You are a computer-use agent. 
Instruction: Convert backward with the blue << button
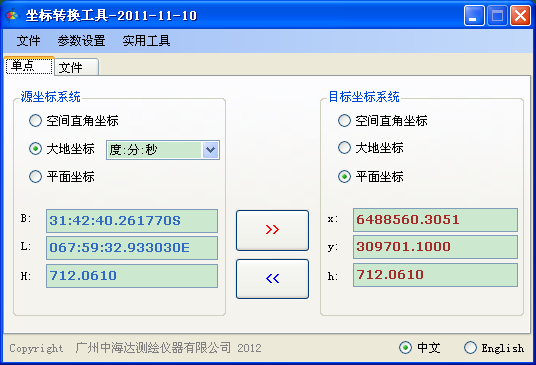(272, 279)
